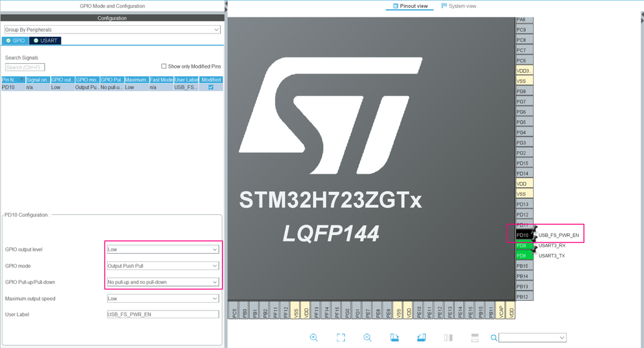Screen dimensions: 644x348
Task: Click bottom pin PB11 on the chip
Action: [x=491, y=310]
